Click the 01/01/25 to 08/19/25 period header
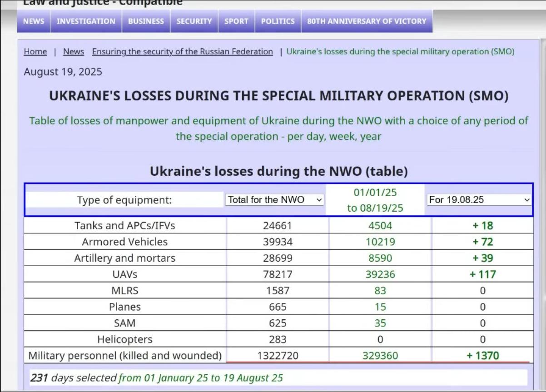The image size is (546, 392). coord(375,200)
